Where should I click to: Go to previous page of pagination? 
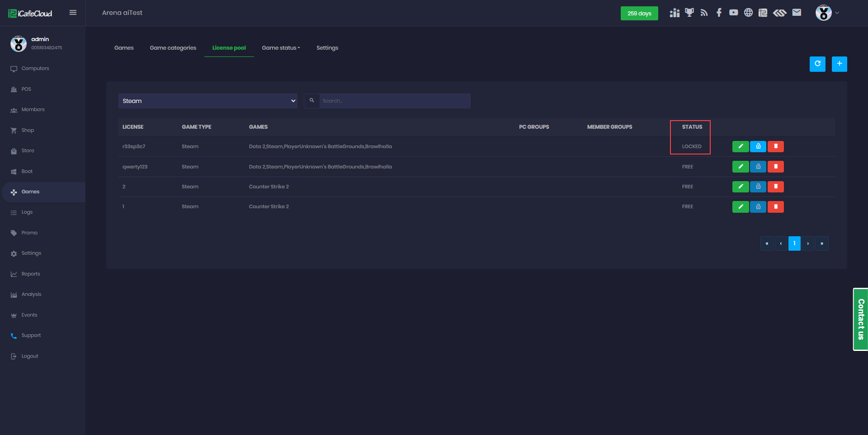pyautogui.click(x=781, y=243)
